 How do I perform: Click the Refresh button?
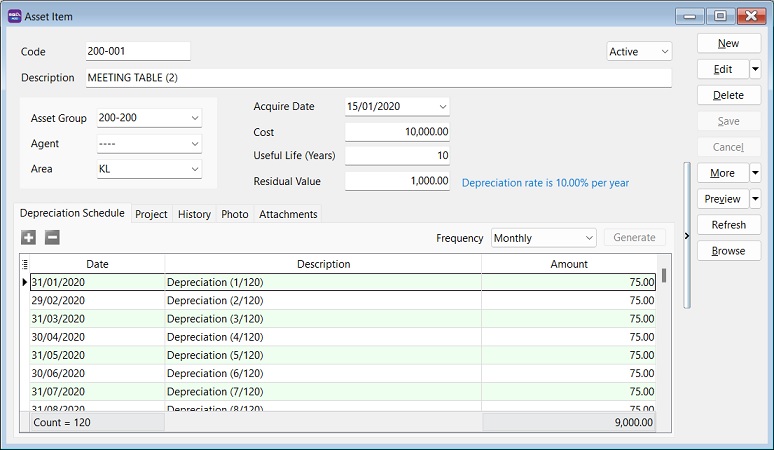[x=728, y=225]
